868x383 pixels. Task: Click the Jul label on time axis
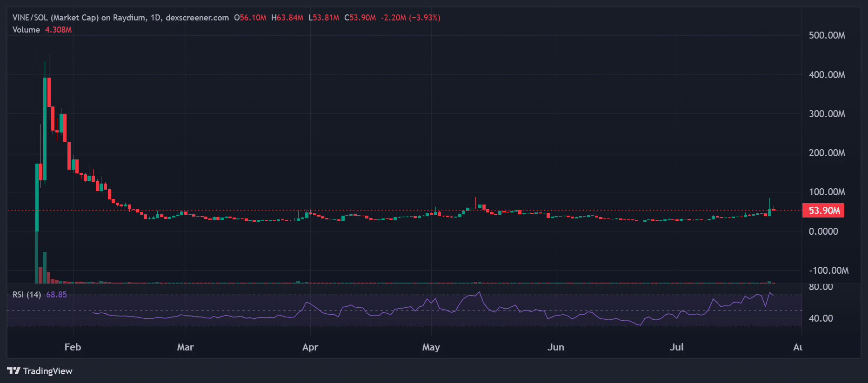pos(676,347)
